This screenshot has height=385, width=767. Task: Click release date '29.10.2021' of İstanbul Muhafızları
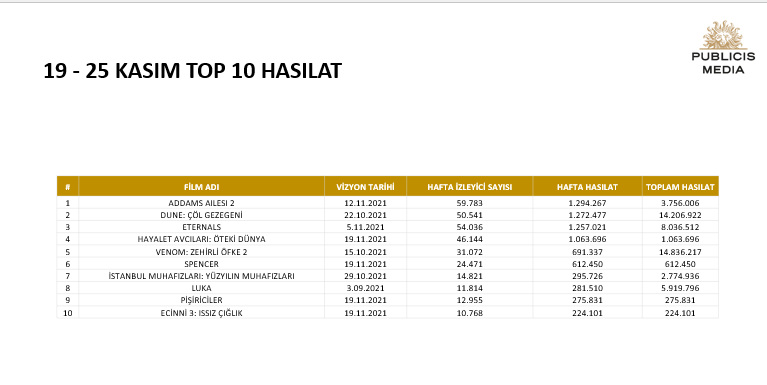coord(365,276)
